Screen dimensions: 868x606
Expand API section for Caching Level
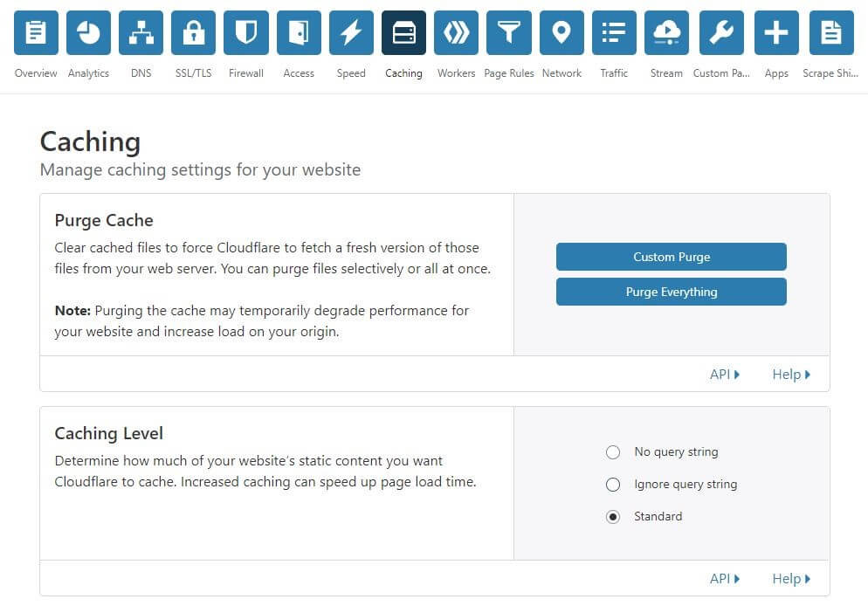tap(724, 579)
